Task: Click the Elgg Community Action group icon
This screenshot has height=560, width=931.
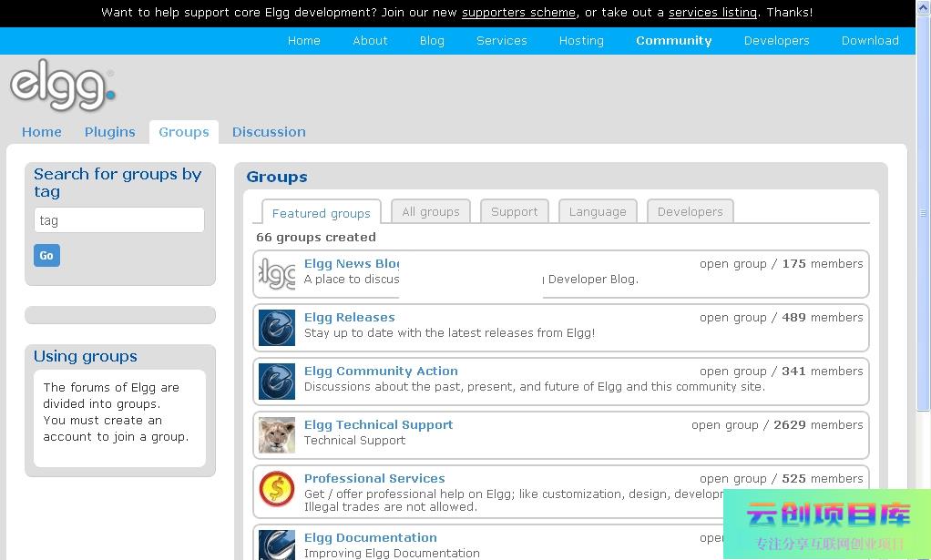Action: pyautogui.click(x=277, y=382)
